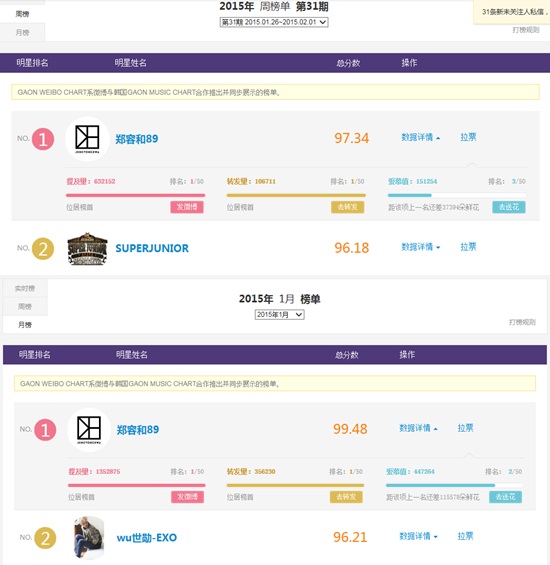This screenshot has width=550, height=565.
Task: Click the pink 发微博 button in weekly chart
Action: point(187,207)
